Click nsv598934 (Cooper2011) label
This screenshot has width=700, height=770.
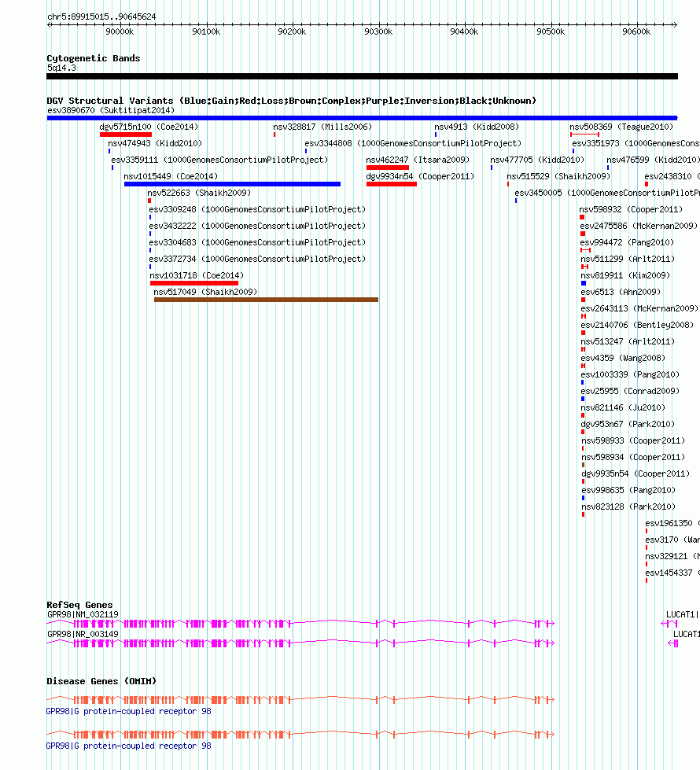click(x=633, y=458)
